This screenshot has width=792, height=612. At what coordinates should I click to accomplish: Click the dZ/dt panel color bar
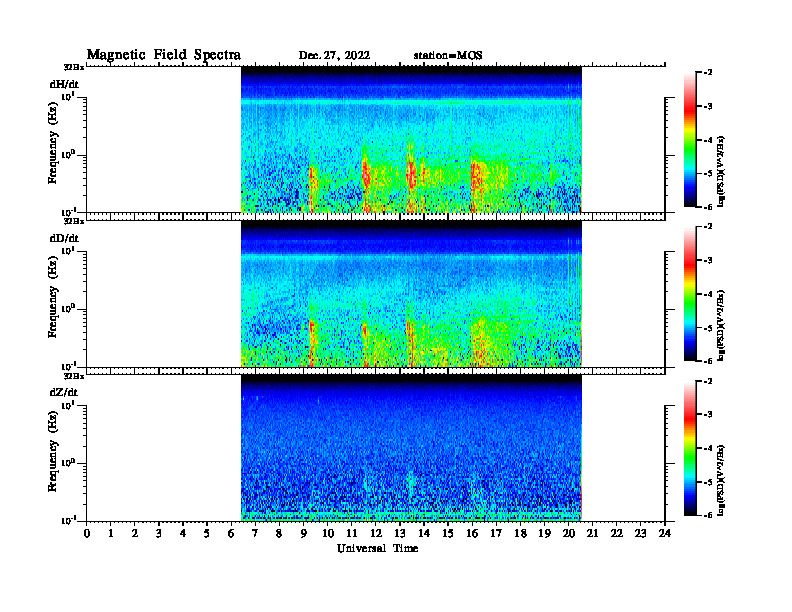(x=690, y=448)
